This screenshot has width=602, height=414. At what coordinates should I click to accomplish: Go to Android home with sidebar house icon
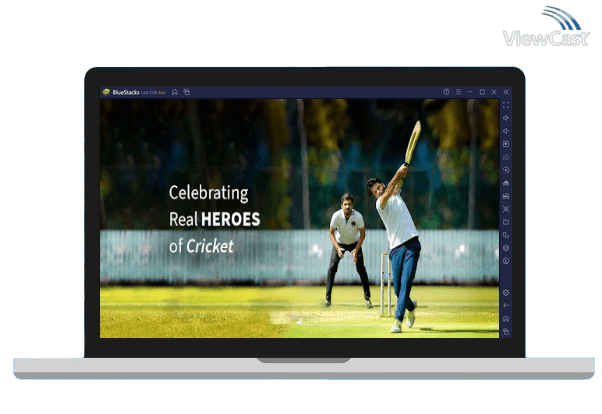tap(506, 319)
